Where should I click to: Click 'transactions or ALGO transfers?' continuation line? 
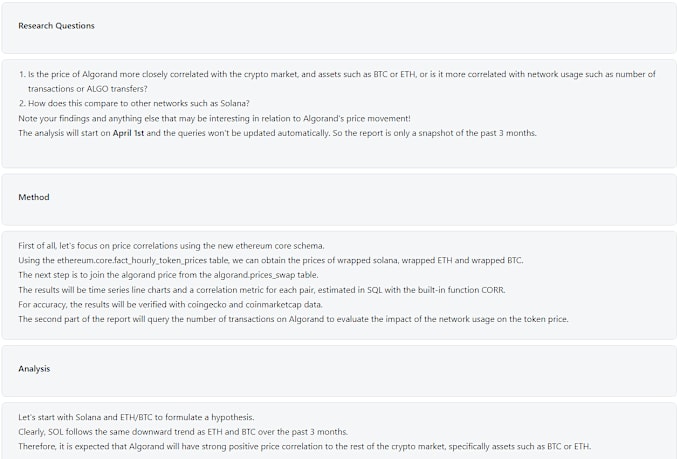88,89
